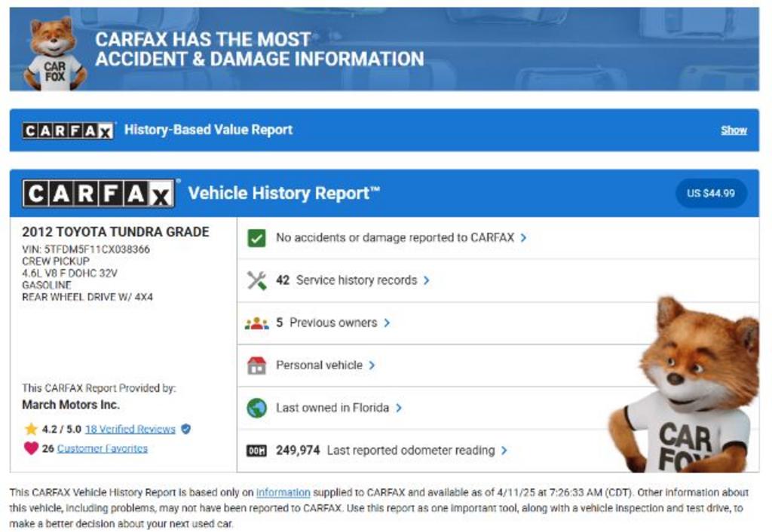Open the 18 Verified Reviews link
772x532 pixels.
[x=130, y=430]
